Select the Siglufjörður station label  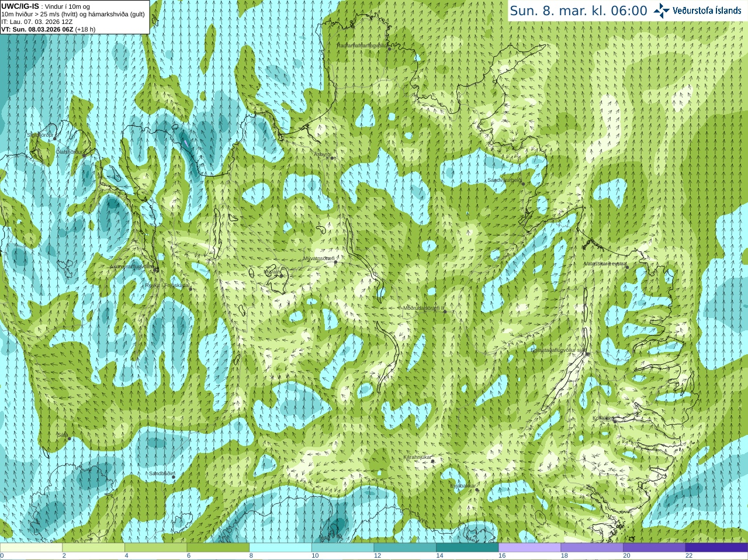tap(41, 135)
